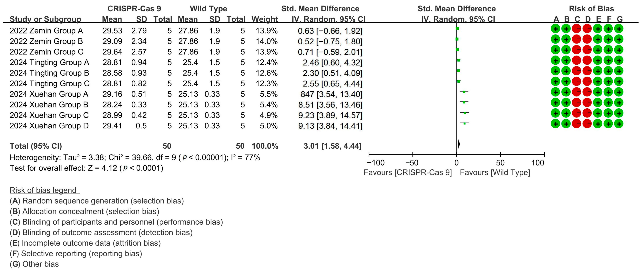The image size is (644, 272).
Task: Click the Heterogeneity statistics line
Action: tap(135, 157)
